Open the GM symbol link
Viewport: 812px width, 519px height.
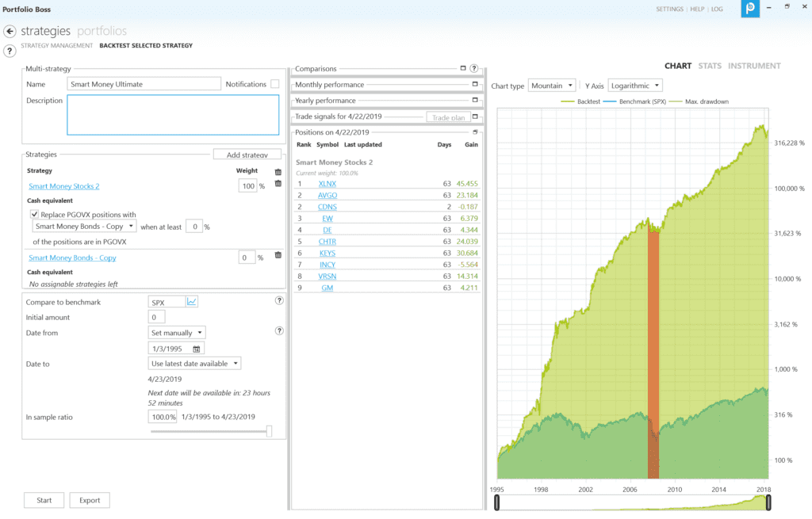pos(327,288)
